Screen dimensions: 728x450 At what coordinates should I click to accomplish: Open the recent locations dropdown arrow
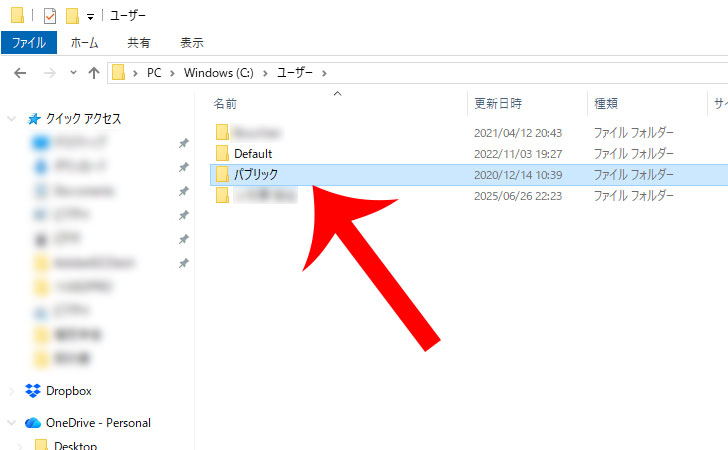click(73, 73)
